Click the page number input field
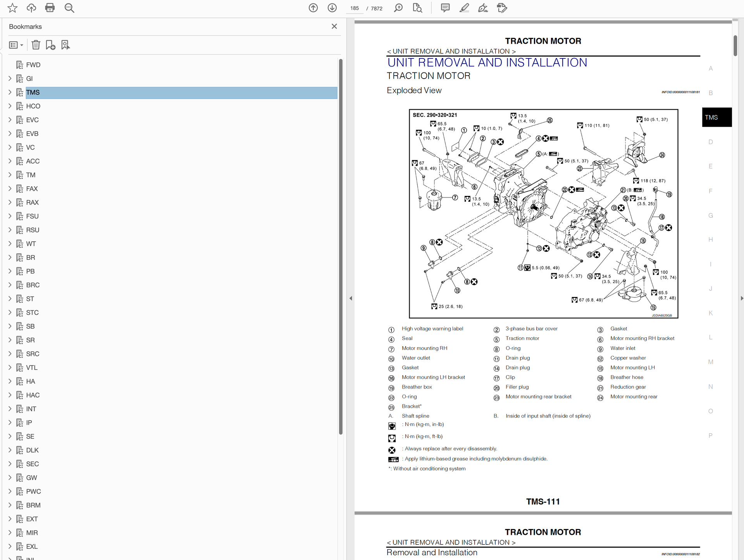 point(354,8)
